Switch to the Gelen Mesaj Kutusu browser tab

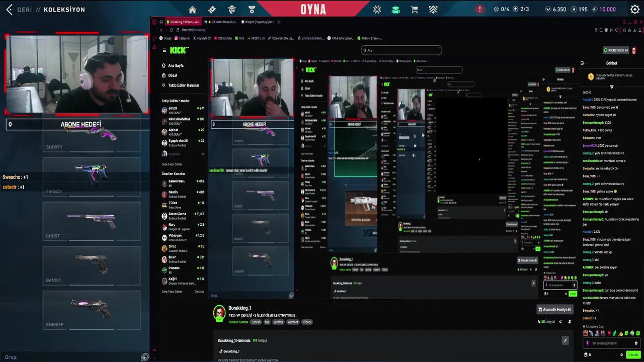coord(220,22)
